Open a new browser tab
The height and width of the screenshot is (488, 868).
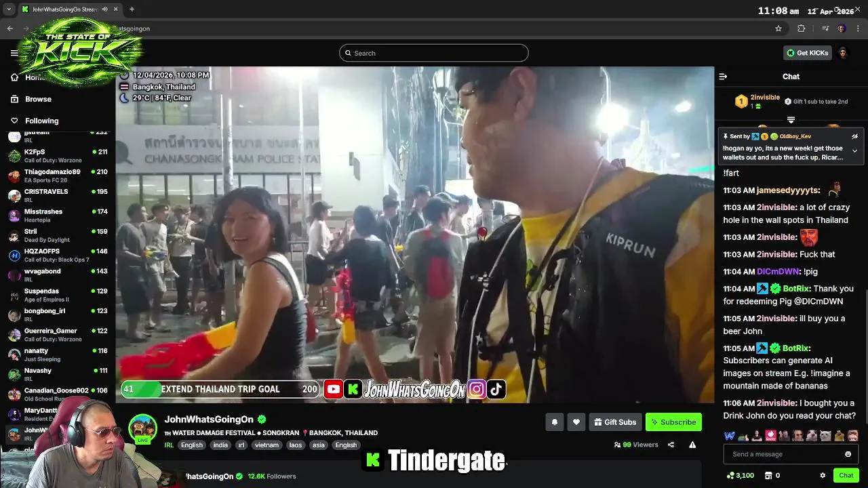click(132, 9)
